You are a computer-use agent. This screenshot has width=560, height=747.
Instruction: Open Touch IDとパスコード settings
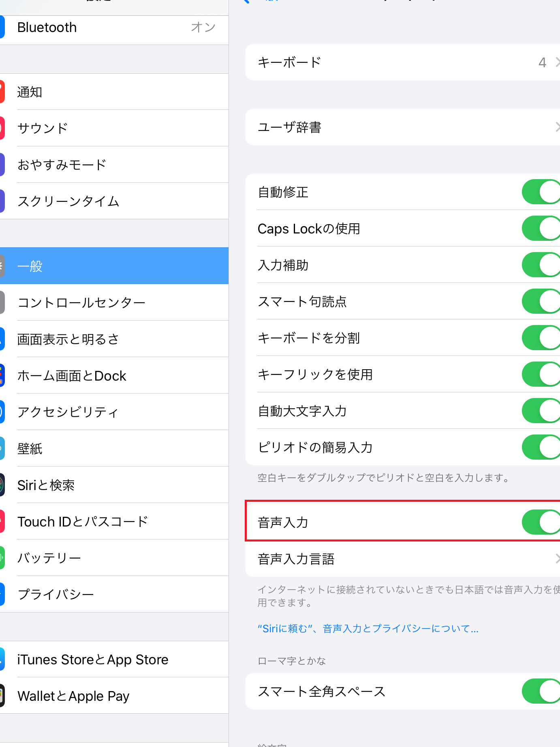tap(114, 521)
